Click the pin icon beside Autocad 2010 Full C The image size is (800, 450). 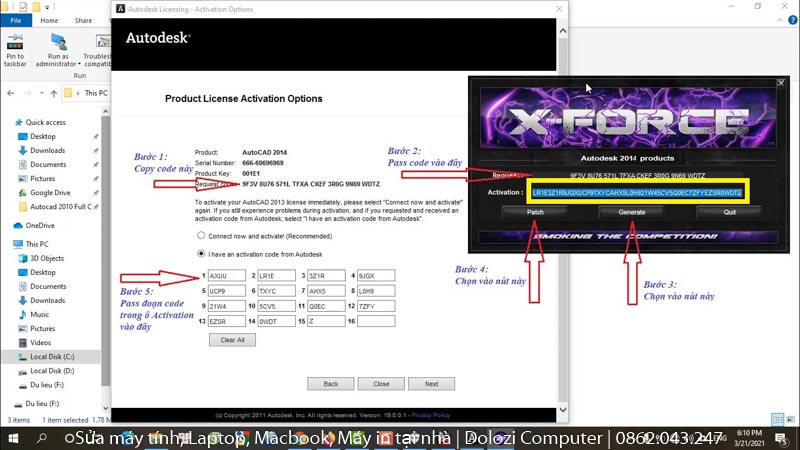[95, 207]
